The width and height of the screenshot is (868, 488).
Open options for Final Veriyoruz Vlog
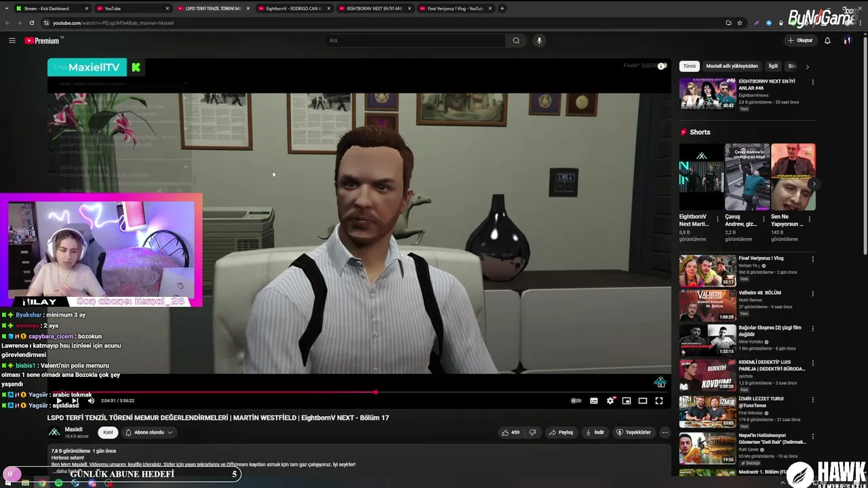click(x=812, y=259)
